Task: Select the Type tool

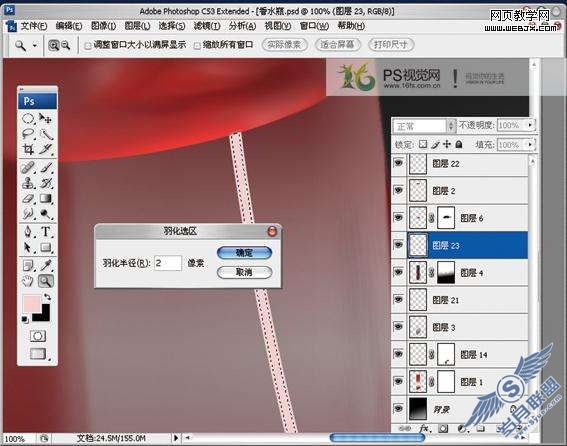Action: pos(46,232)
